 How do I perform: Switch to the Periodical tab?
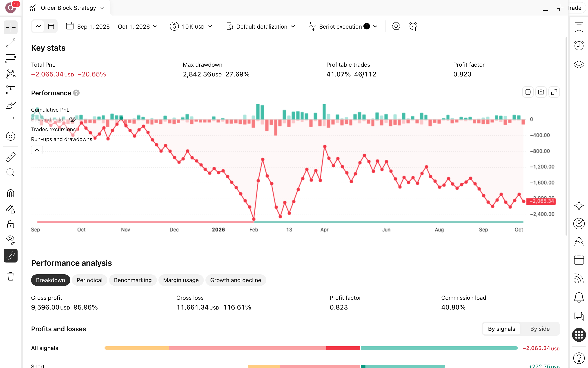[x=89, y=280]
